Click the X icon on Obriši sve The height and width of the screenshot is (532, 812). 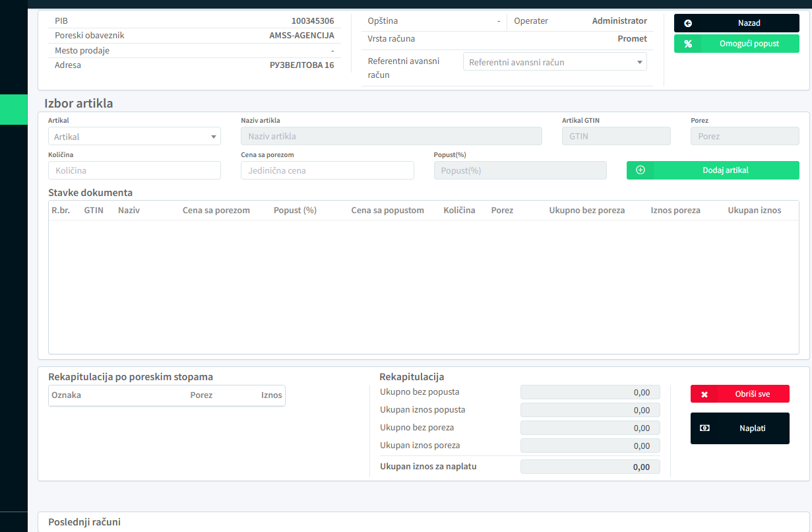[x=704, y=394]
